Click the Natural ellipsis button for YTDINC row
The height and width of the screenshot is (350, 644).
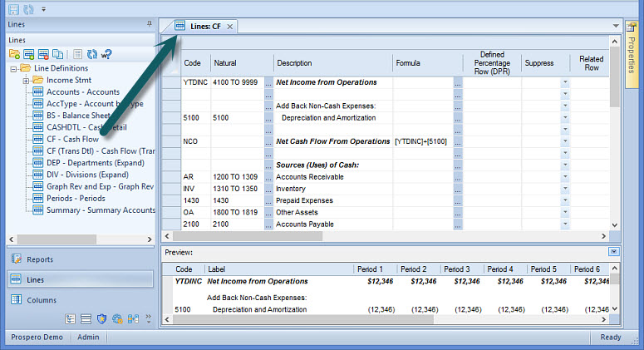tap(268, 83)
